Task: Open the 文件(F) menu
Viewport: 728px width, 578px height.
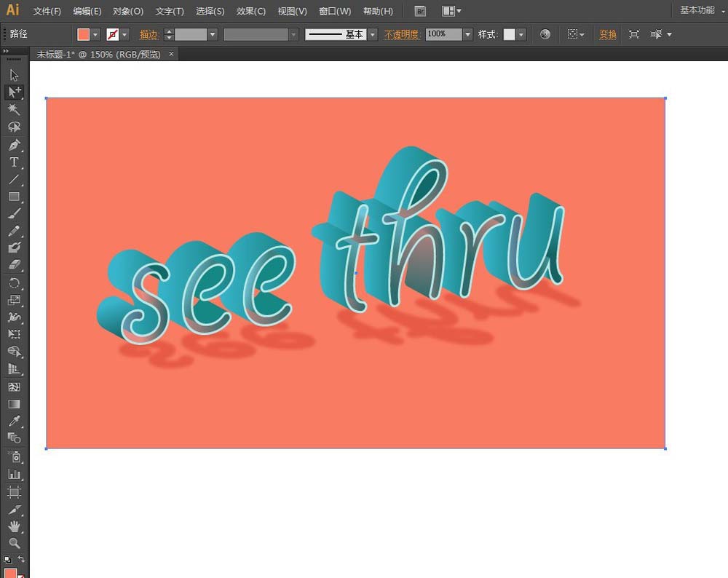Action: tap(47, 11)
